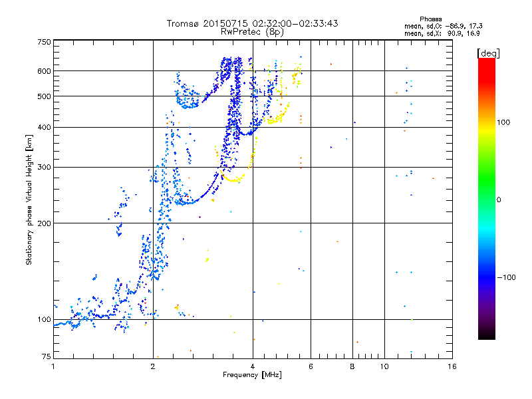Click the 'Stationary phase Virtual Height [km]' label

29,200
